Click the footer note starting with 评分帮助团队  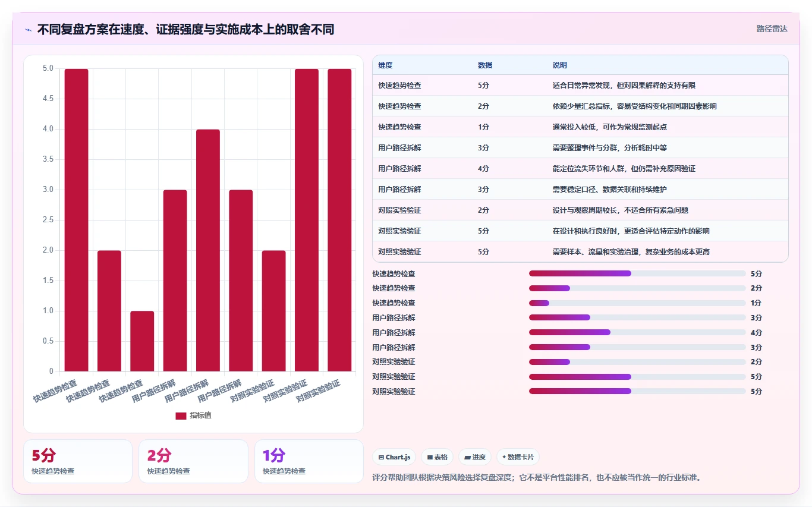(x=537, y=477)
